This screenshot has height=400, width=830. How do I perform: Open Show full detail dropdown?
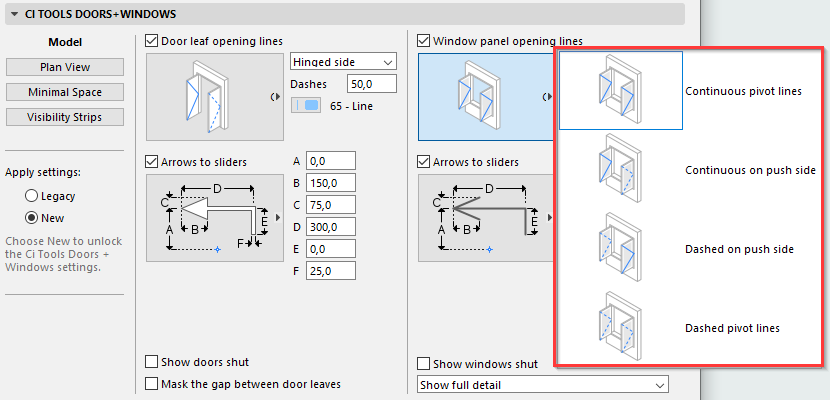point(542,384)
